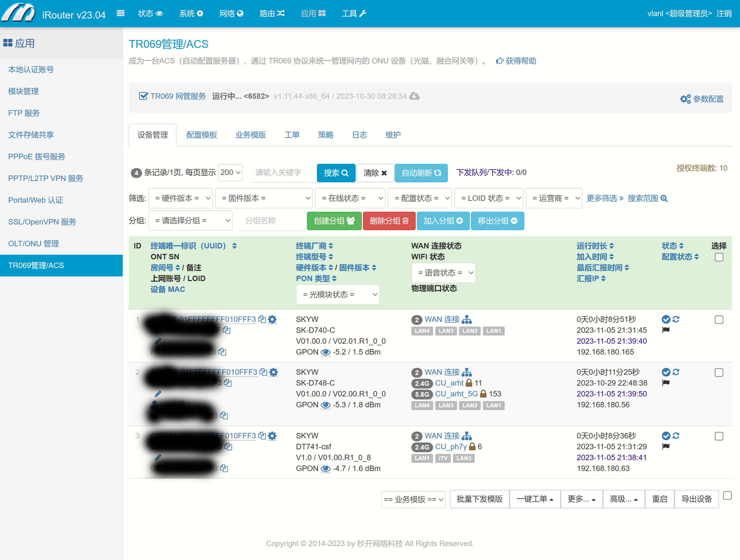Click gear icon for device row 2
Image resolution: width=740 pixels, height=560 pixels.
point(274,372)
